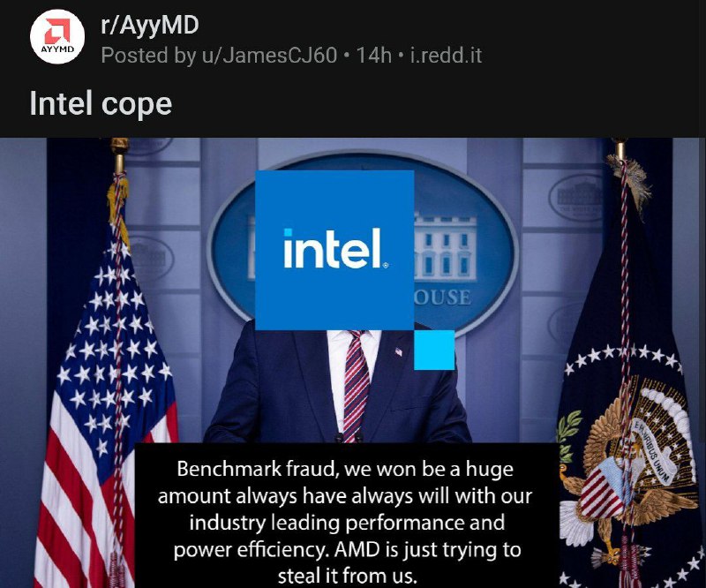The height and width of the screenshot is (588, 706).
Task: Click the 14h post timestamp
Action: pyautogui.click(x=373, y=56)
